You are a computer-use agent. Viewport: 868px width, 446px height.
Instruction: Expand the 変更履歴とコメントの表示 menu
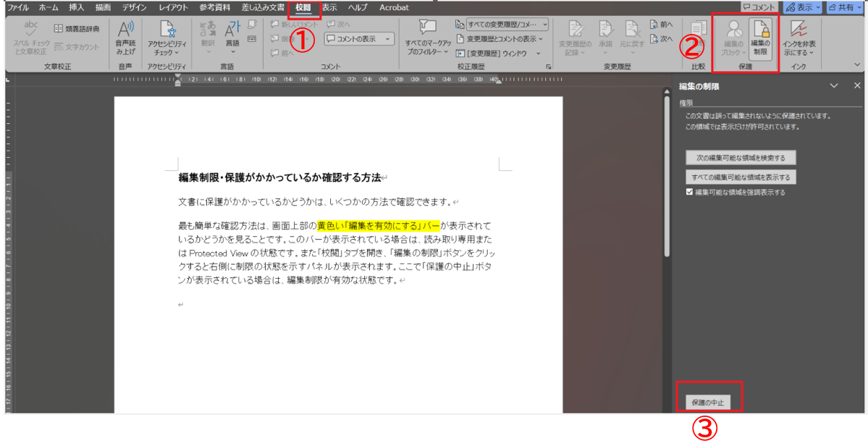point(542,38)
